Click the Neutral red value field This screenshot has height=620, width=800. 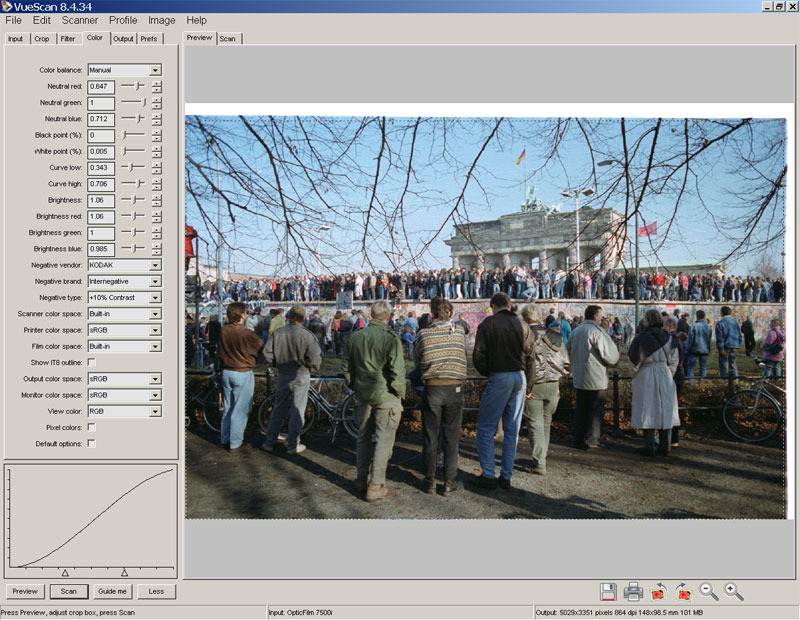(101, 87)
